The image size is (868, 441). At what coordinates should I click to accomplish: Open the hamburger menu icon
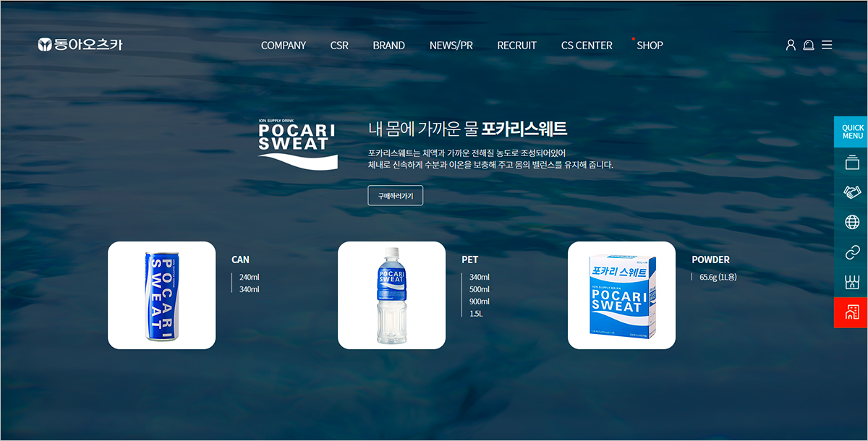tap(827, 45)
